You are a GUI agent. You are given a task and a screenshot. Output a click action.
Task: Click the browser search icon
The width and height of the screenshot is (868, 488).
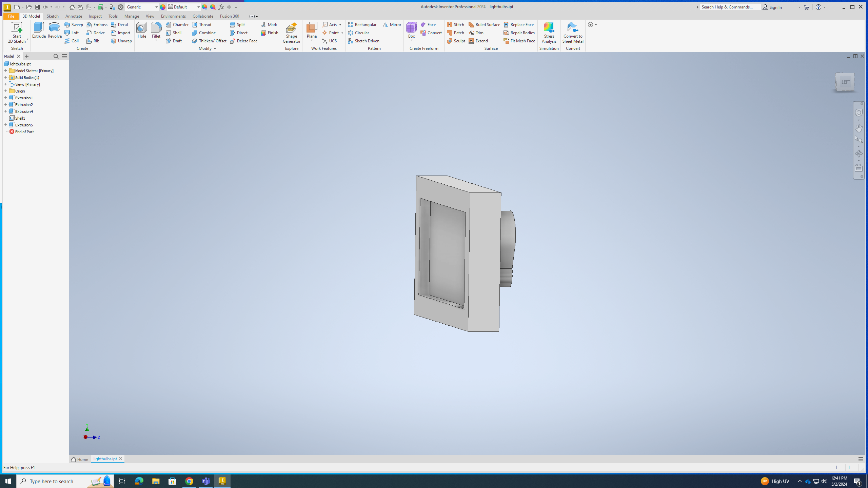tap(56, 56)
